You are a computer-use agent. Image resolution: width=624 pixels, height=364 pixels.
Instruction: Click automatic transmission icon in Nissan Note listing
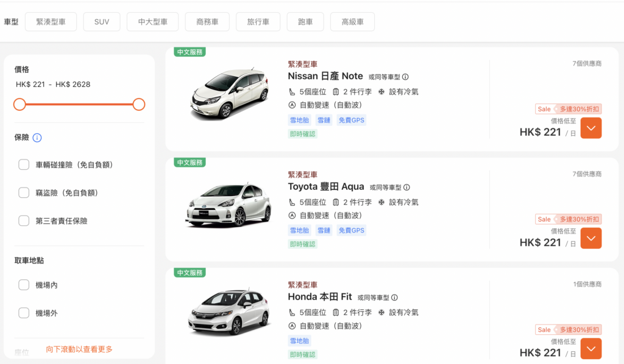point(292,105)
